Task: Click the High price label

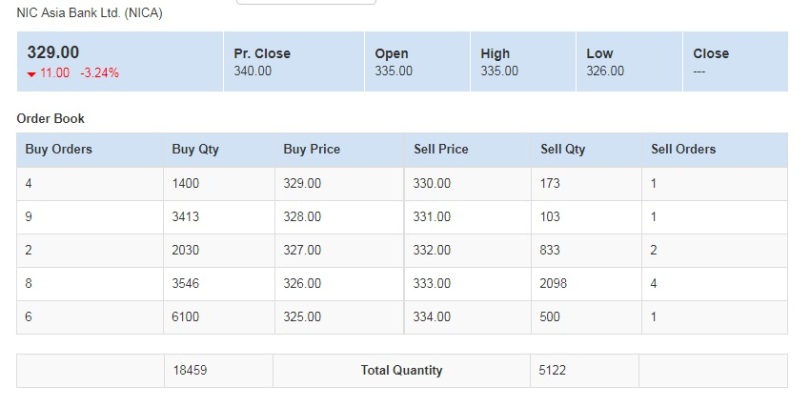Action: (495, 54)
